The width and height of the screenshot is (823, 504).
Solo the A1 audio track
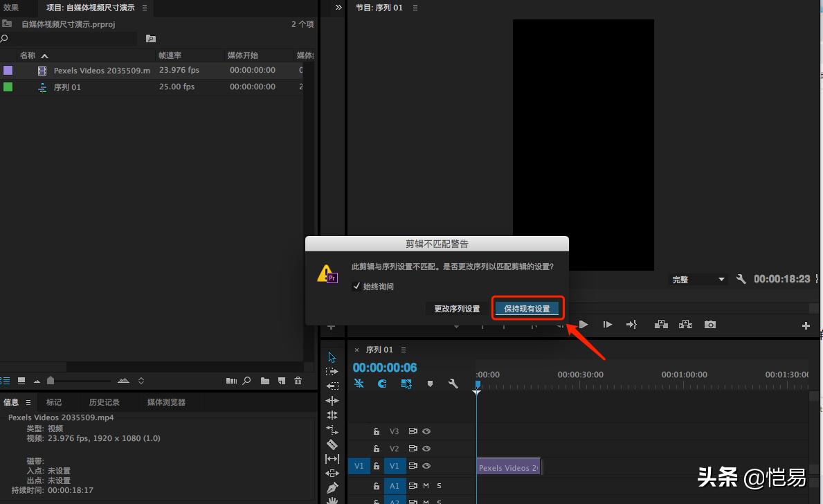tap(439, 485)
